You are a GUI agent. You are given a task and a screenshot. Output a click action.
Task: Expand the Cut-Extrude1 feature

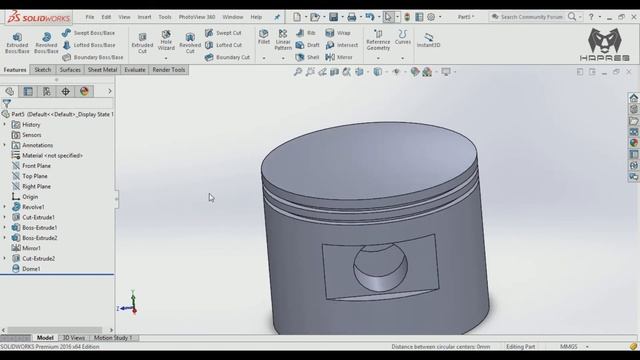click(4, 217)
